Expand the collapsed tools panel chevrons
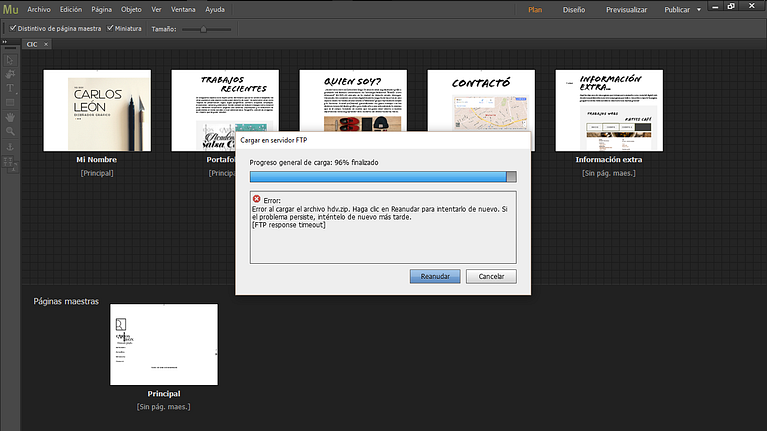Viewport: 767px width, 431px height. point(5,41)
